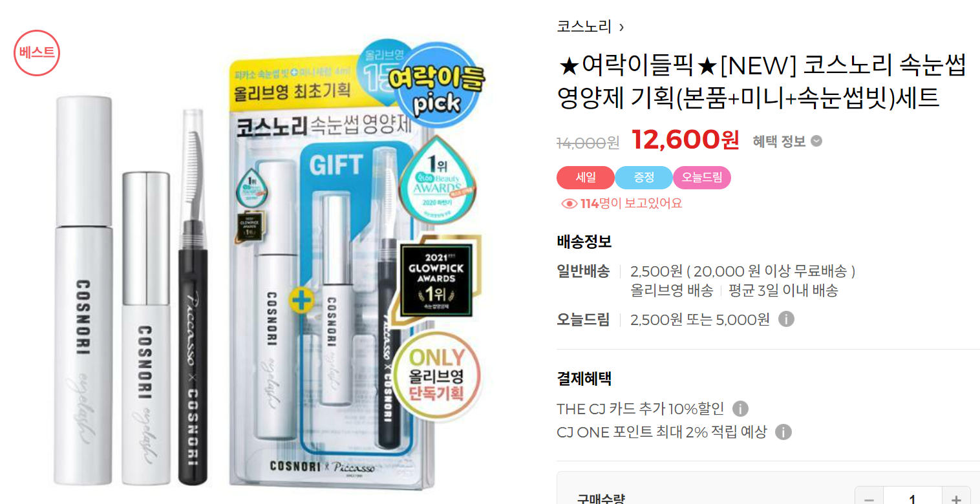Open the 코스노리 brand chevron link
Image resolution: width=980 pixels, height=504 pixels.
coord(621,27)
